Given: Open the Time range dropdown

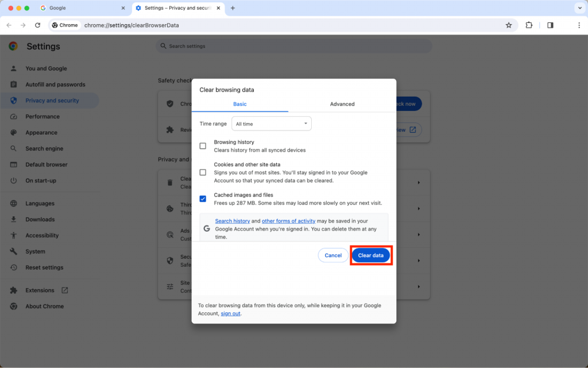Looking at the screenshot, I should 271,123.
